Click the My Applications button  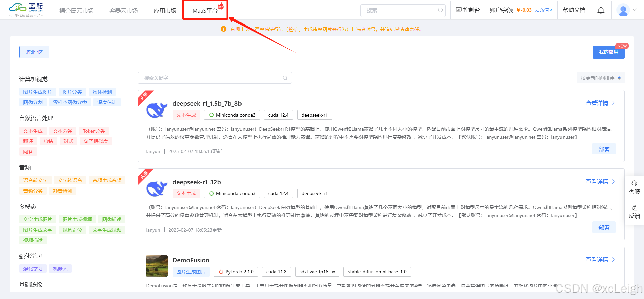coord(608,52)
